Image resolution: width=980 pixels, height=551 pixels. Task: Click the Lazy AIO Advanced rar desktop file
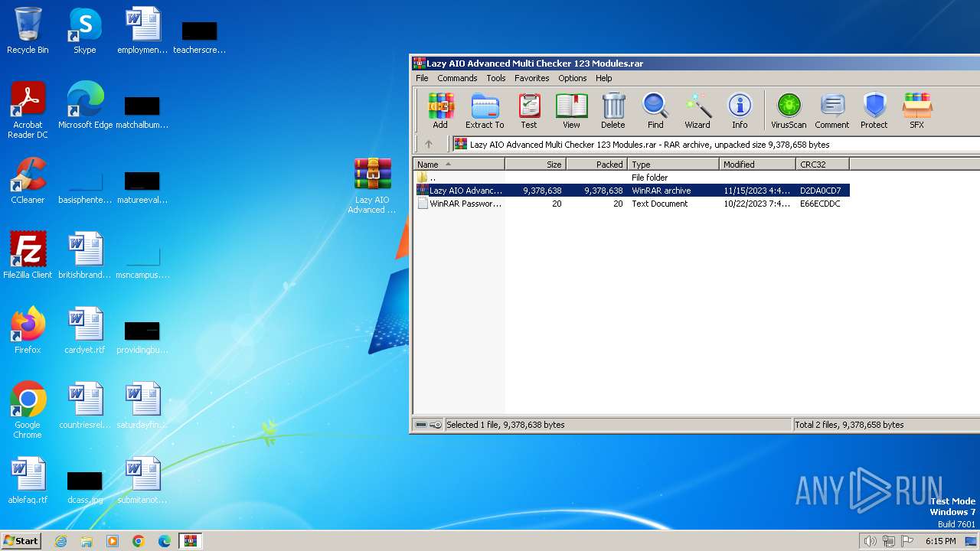[x=372, y=186]
